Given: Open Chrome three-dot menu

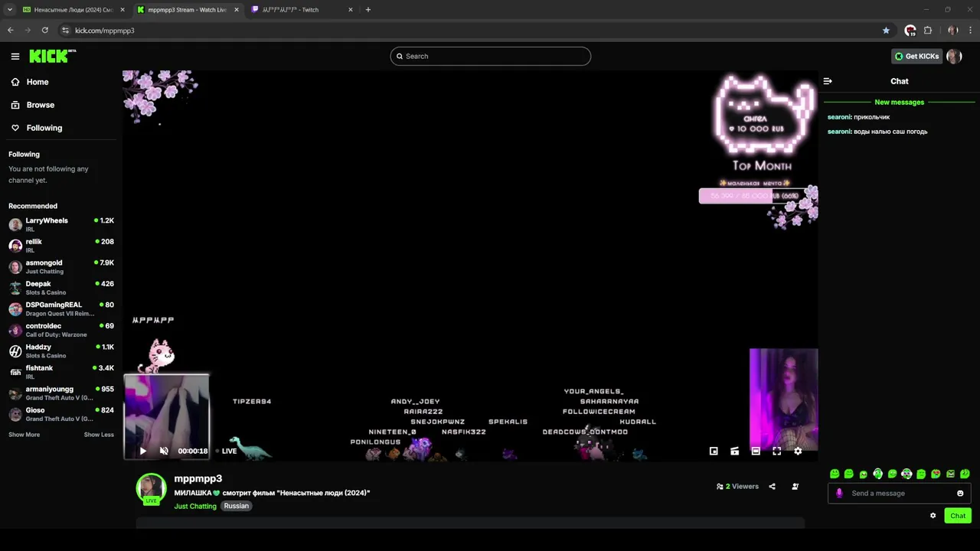Looking at the screenshot, I should click(x=971, y=31).
